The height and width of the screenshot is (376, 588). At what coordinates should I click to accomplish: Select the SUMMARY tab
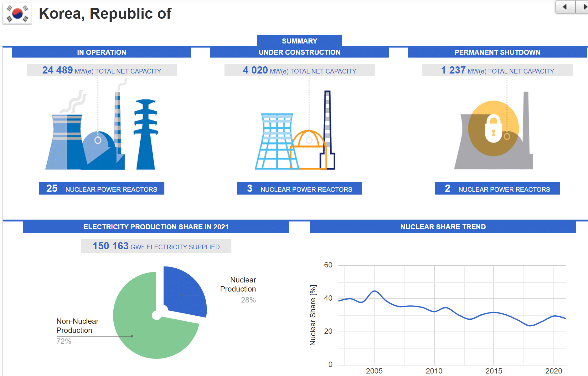coord(299,41)
